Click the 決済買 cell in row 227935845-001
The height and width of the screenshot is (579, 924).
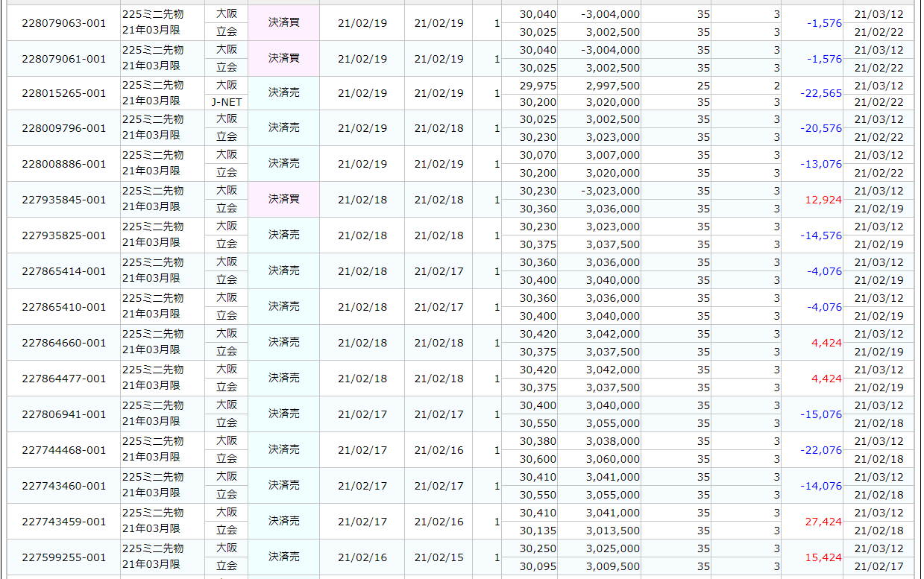click(284, 200)
